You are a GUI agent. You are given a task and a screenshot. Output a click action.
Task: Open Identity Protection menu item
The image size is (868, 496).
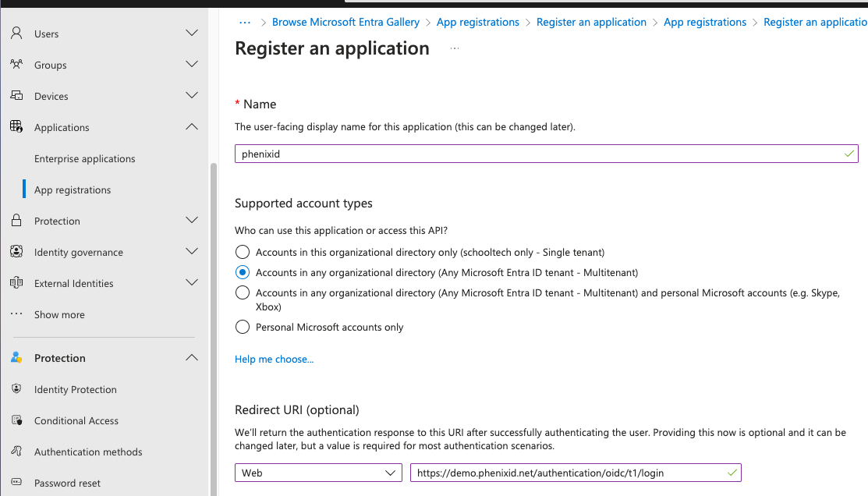tap(76, 389)
